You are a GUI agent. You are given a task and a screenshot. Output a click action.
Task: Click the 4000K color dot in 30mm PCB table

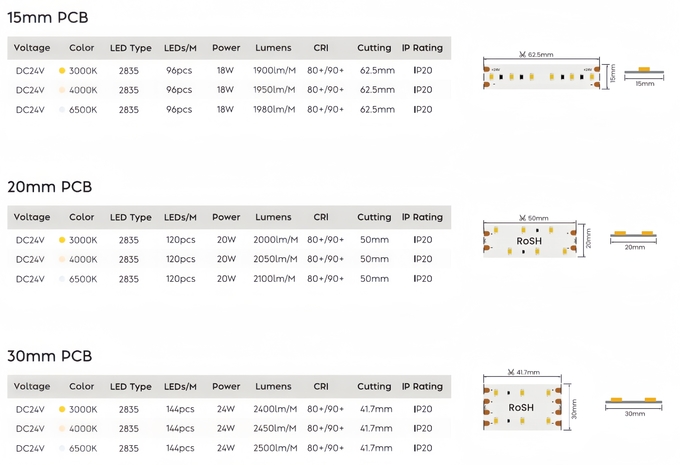coord(62,429)
